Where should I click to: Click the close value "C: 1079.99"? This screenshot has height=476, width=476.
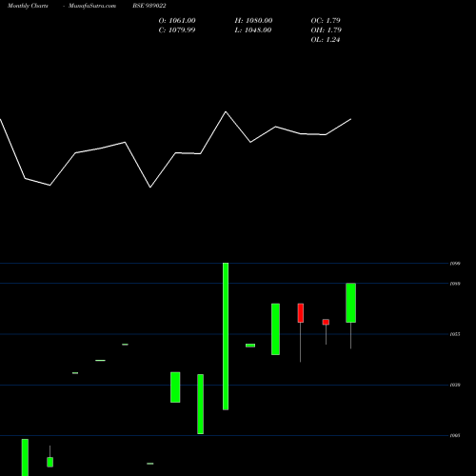tap(177, 30)
